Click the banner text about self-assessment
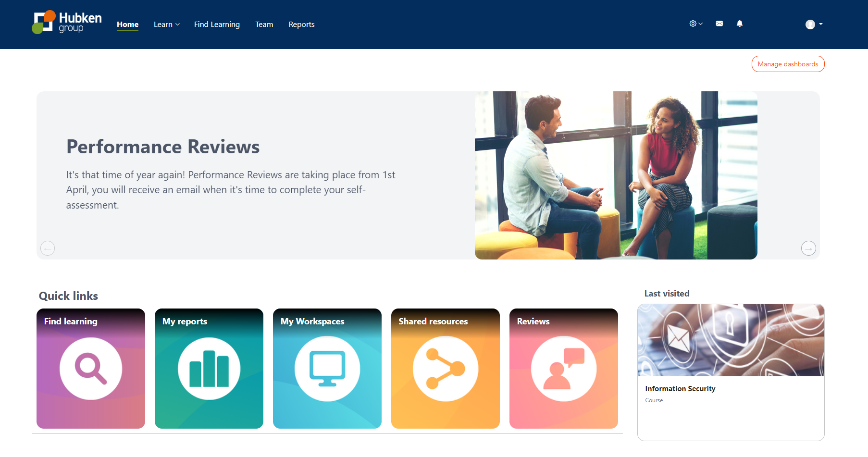The width and height of the screenshot is (868, 457). [x=231, y=190]
